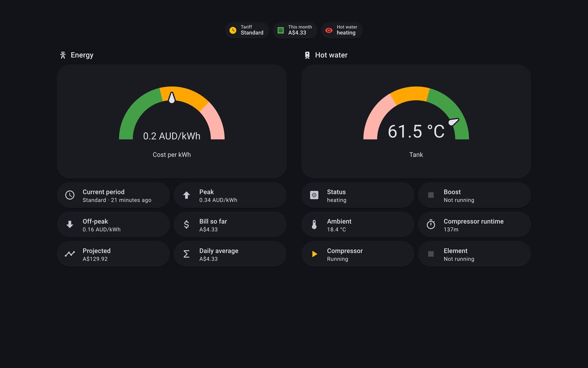This screenshot has width=588, height=368.
Task: Click the down arrow icon on Off-peak tile
Action: [x=70, y=225]
